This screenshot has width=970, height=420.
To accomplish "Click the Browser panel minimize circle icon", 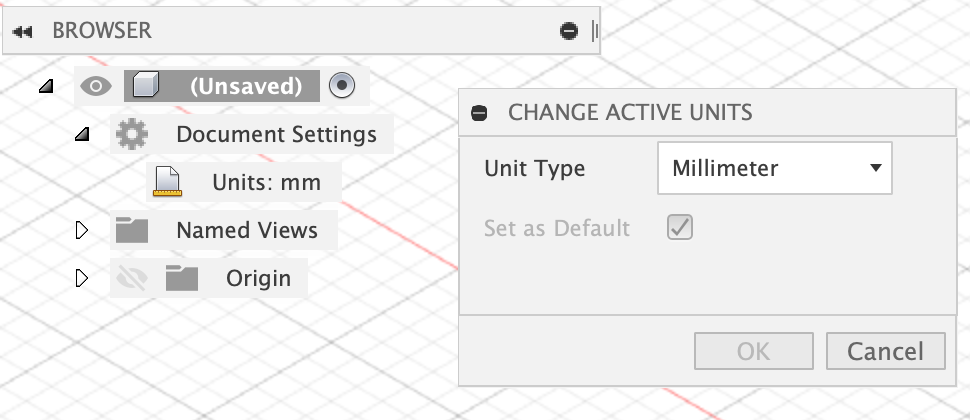I will point(569,31).
